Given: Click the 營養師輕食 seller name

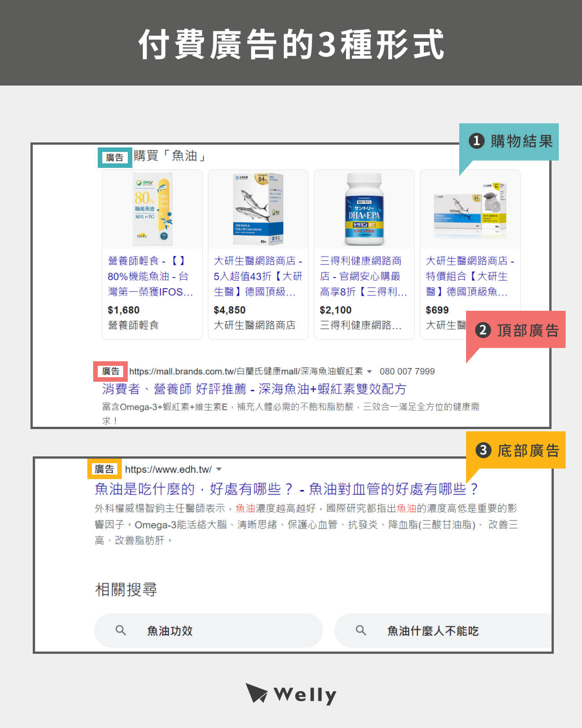Looking at the screenshot, I should coord(133,325).
